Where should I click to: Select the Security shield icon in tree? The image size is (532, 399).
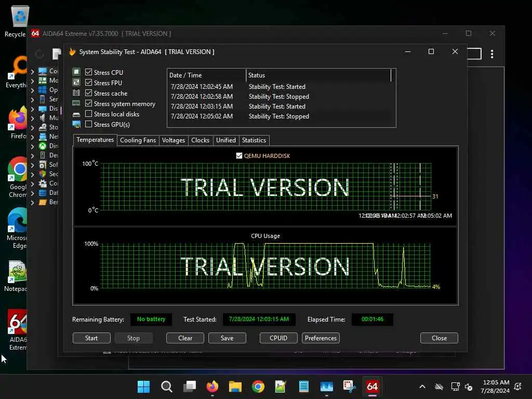click(x=43, y=174)
